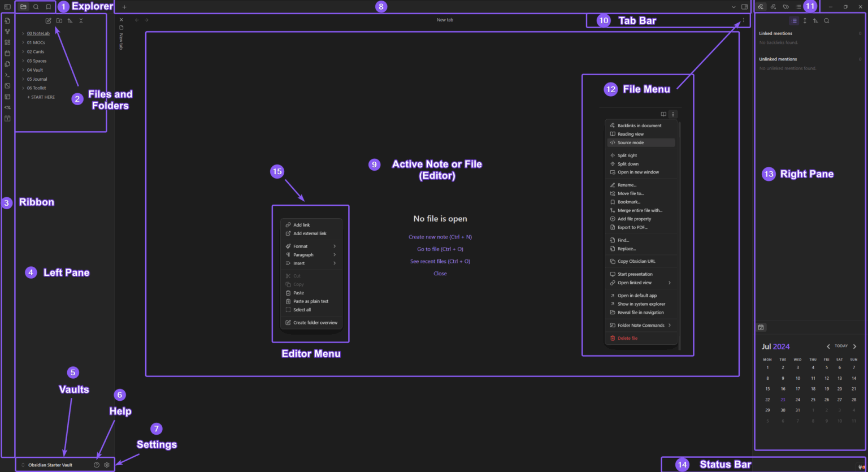Image resolution: width=868 pixels, height=472 pixels.
Task: Open Settings gear at bottom left
Action: tap(107, 465)
